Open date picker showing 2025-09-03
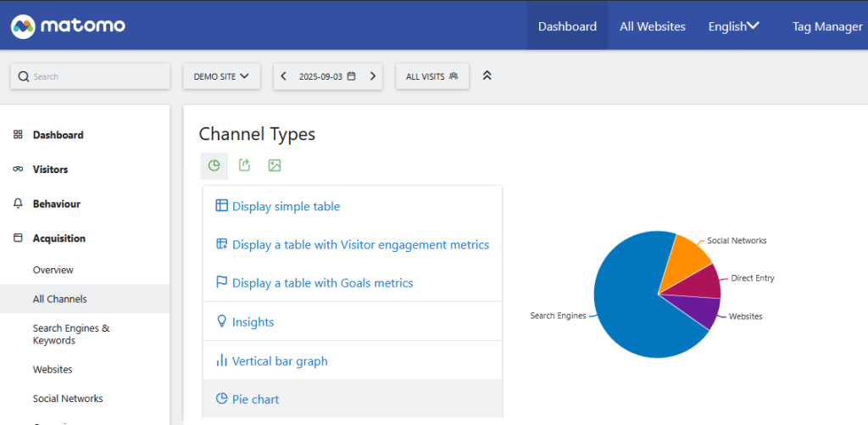This screenshot has width=868, height=425. (x=326, y=76)
